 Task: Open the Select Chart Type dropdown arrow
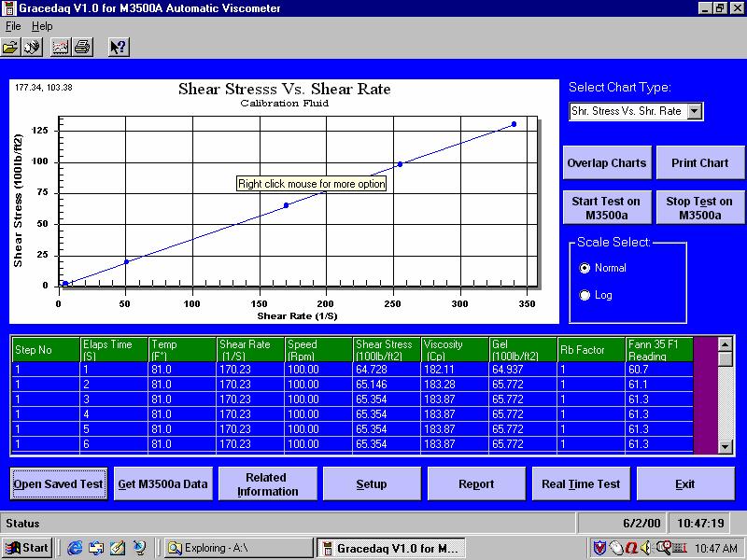695,111
